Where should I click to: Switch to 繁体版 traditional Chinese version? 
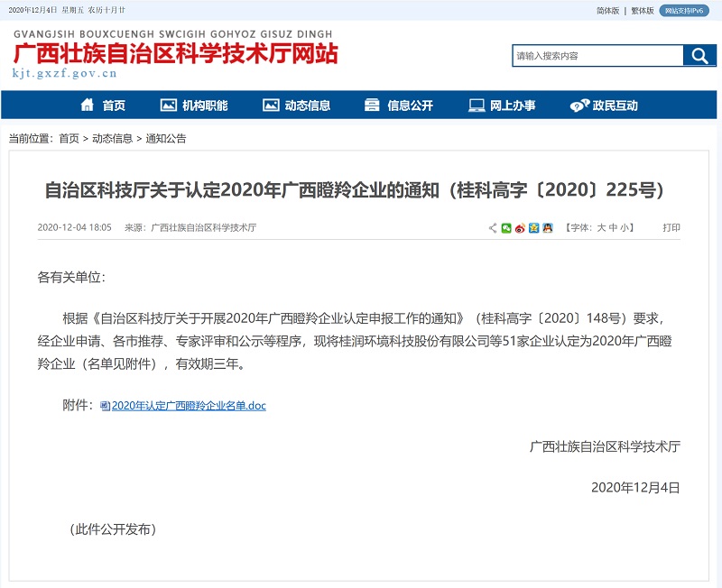[642, 11]
